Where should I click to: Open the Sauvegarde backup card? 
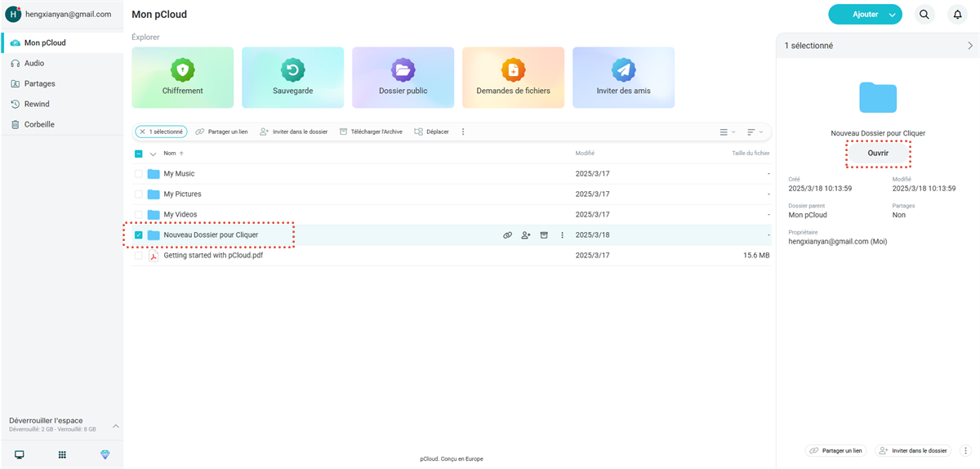pyautogui.click(x=292, y=78)
